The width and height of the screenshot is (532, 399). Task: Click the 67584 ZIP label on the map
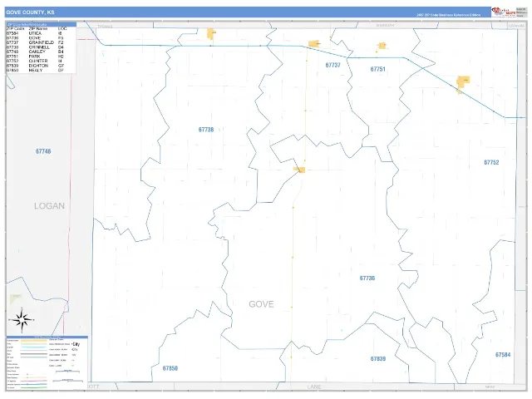point(503,355)
